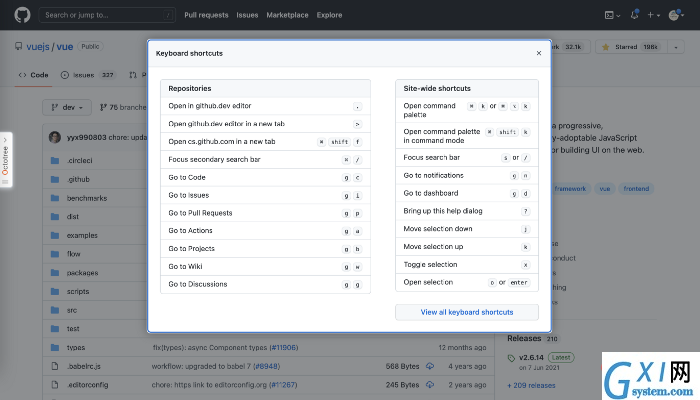Open the Releases heading link
This screenshot has height=400, width=700.
[x=524, y=338]
